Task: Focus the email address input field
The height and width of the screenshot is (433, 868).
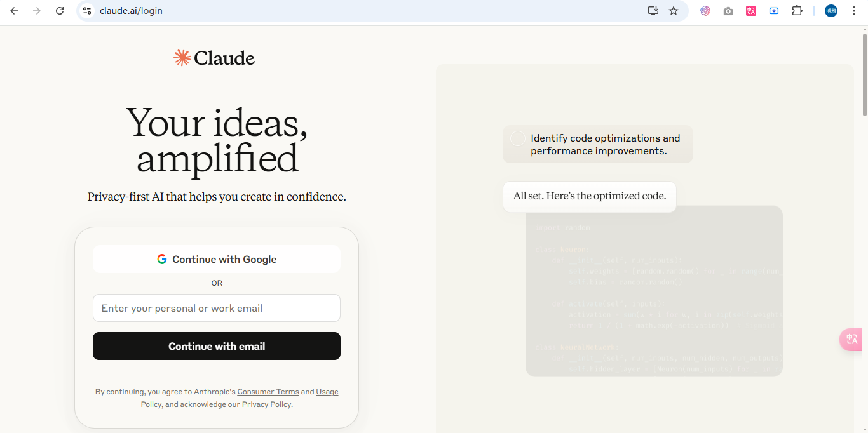Action: pyautogui.click(x=217, y=308)
